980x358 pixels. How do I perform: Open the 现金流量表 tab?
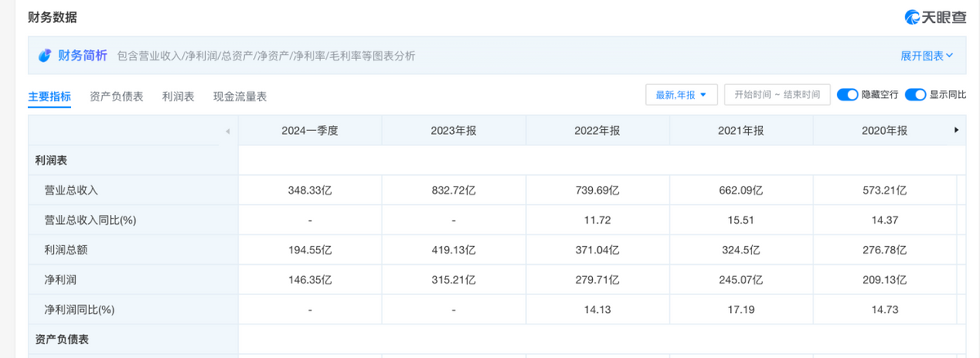click(x=240, y=96)
